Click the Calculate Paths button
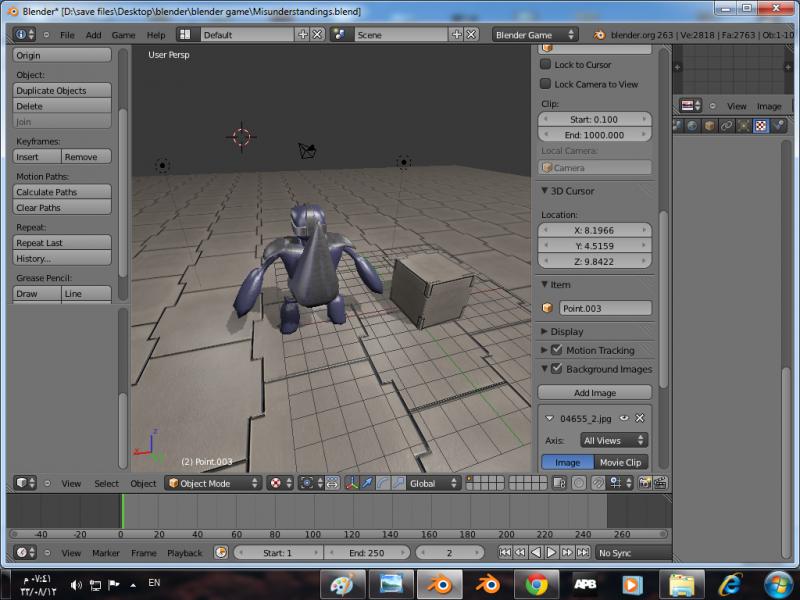Image resolution: width=800 pixels, height=600 pixels. [x=62, y=192]
